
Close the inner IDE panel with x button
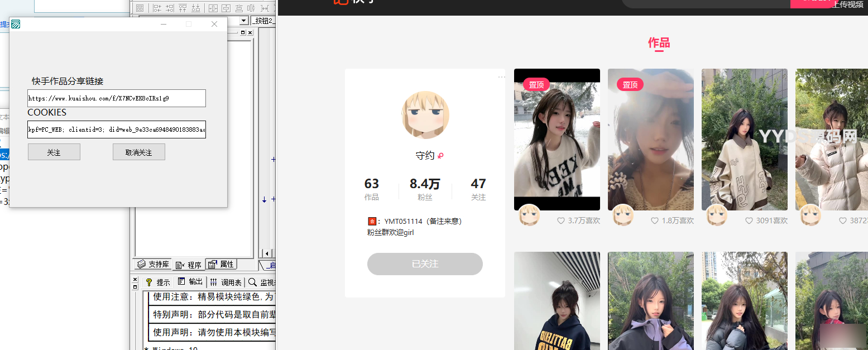tap(250, 32)
